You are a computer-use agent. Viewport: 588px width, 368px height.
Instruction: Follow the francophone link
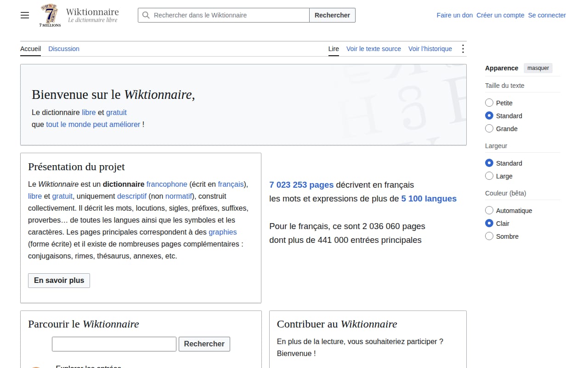(x=167, y=184)
